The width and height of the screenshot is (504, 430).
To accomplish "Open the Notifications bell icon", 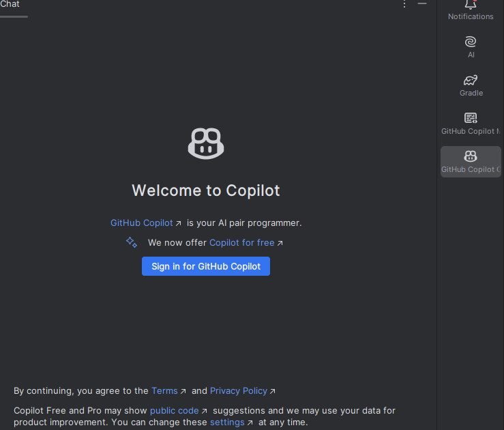I will click(471, 5).
